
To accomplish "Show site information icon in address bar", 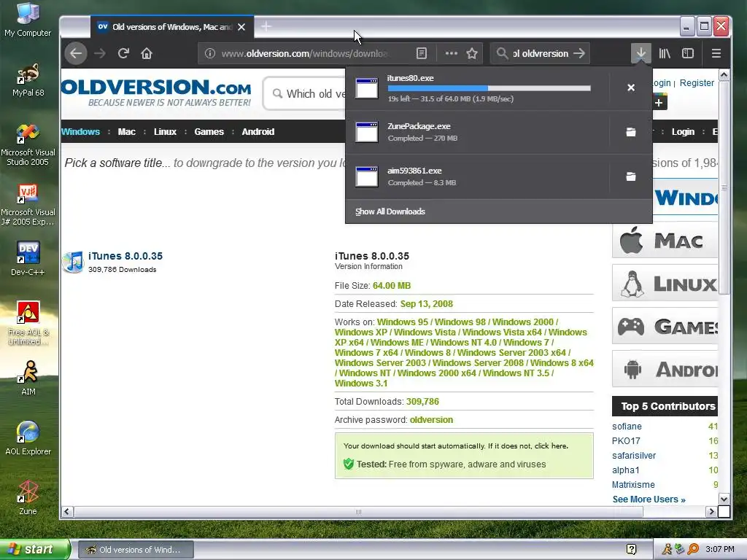I will click(210, 53).
